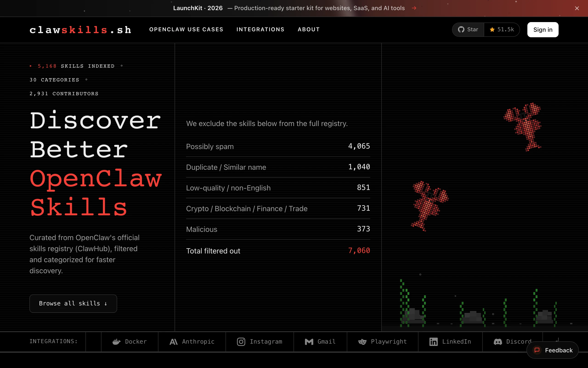This screenshot has height=368, width=588.
Task: Open the Docker integration label
Action: tap(136, 342)
